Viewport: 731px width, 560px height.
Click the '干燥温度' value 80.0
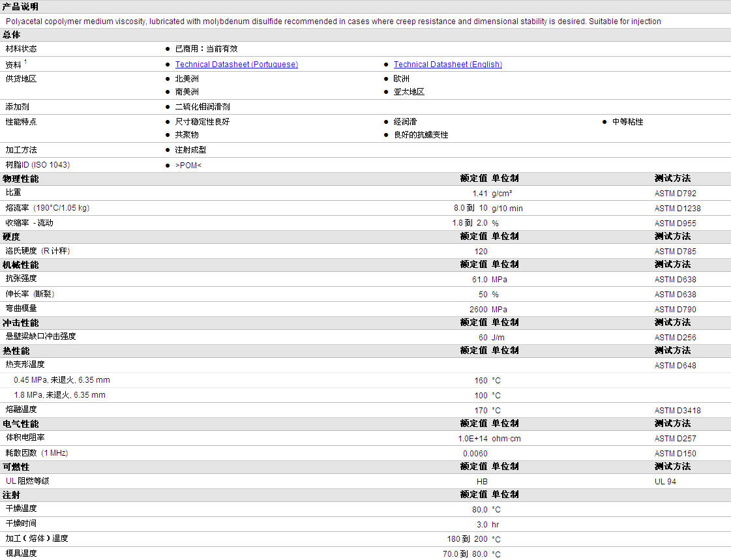point(480,510)
